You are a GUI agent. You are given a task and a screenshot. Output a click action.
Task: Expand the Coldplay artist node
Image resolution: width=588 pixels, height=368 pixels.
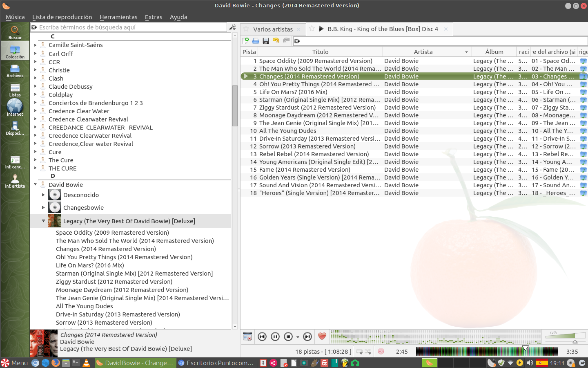35,94
